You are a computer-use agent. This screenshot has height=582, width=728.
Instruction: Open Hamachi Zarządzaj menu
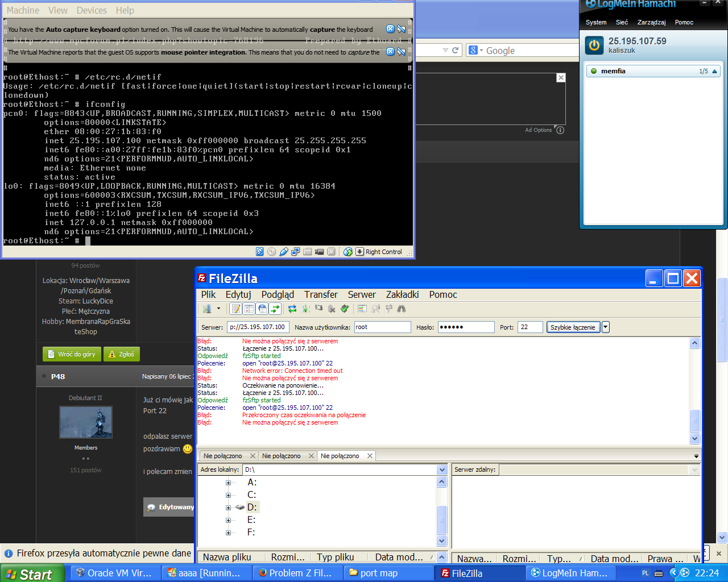pos(652,22)
